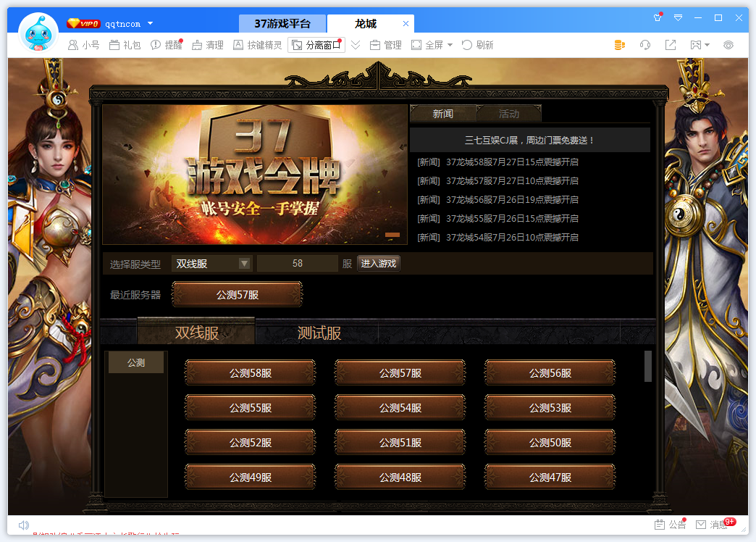Switch to the 测试服 server tab
This screenshot has width=756, height=542.
coord(319,332)
